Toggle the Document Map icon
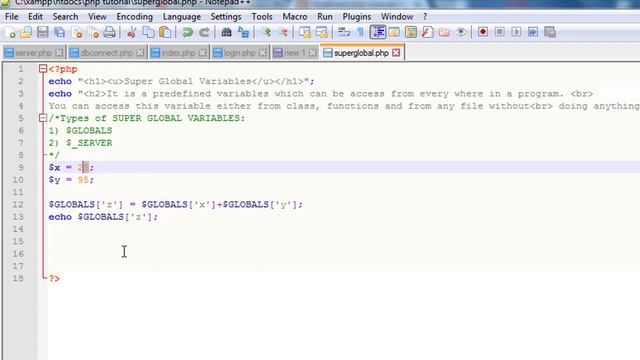Image resolution: width=640 pixels, height=360 pixels. 411,32
